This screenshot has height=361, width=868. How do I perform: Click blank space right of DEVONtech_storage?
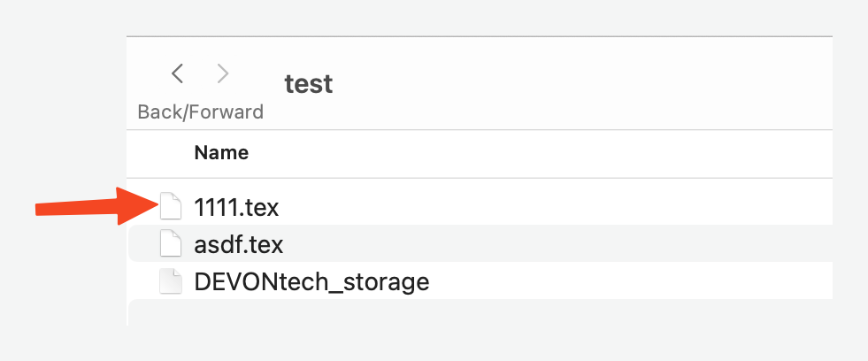(619, 282)
